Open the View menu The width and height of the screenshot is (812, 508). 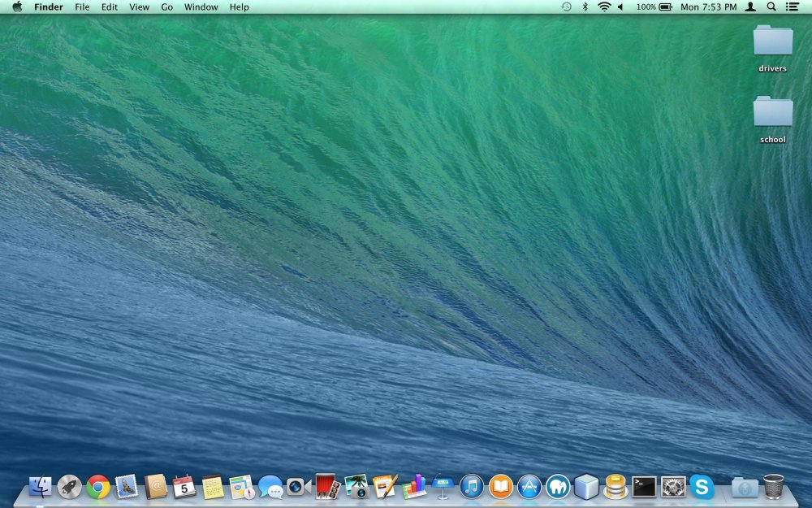pyautogui.click(x=139, y=7)
